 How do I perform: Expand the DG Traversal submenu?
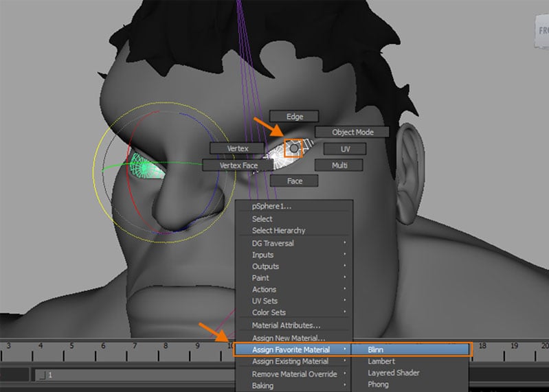[294, 244]
